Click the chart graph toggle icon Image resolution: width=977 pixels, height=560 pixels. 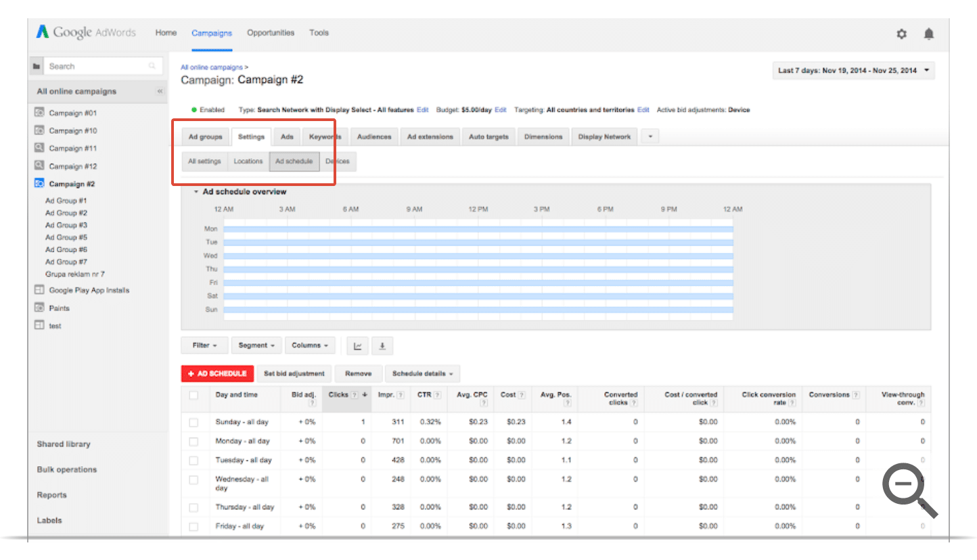[358, 346]
